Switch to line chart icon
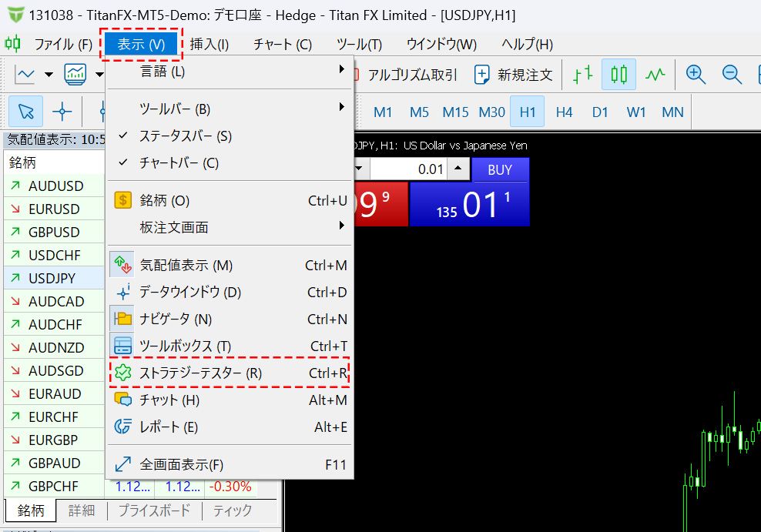This screenshot has height=532, width=761. pyautogui.click(x=655, y=75)
